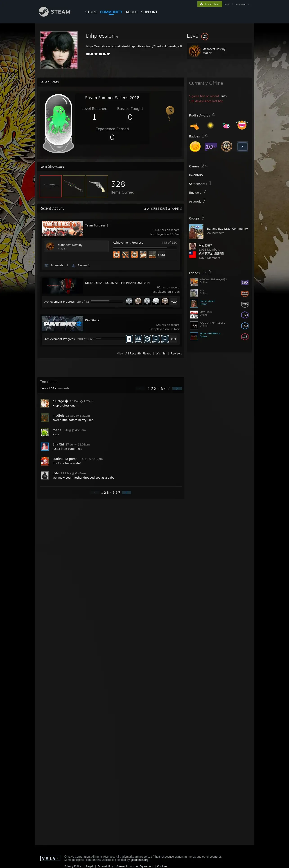
Task: Open the Privacy Policy footer link
Action: (x=73, y=866)
